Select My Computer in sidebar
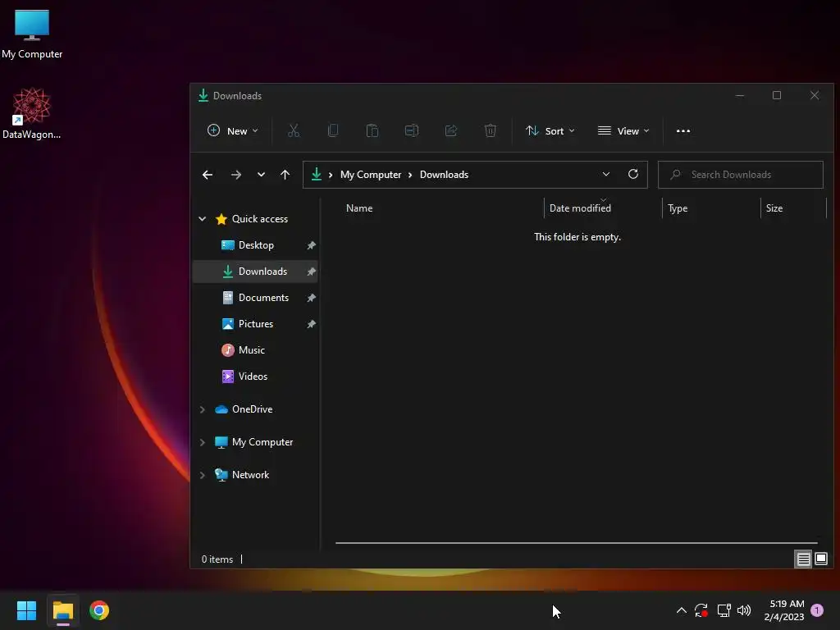The width and height of the screenshot is (840, 630). [x=256, y=442]
